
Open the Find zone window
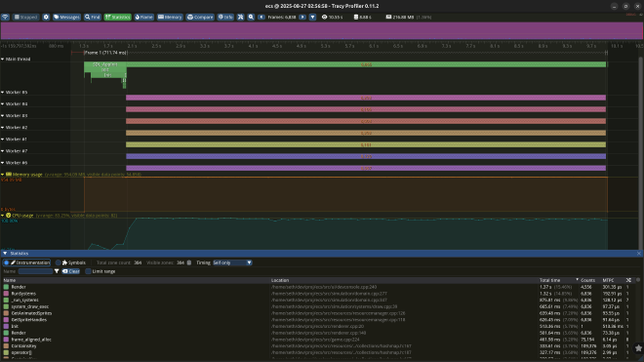click(x=93, y=17)
